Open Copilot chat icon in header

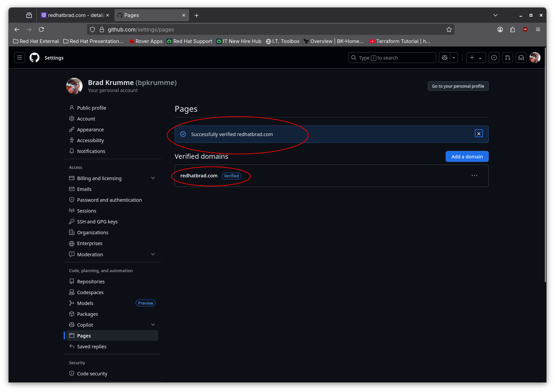[x=445, y=58]
